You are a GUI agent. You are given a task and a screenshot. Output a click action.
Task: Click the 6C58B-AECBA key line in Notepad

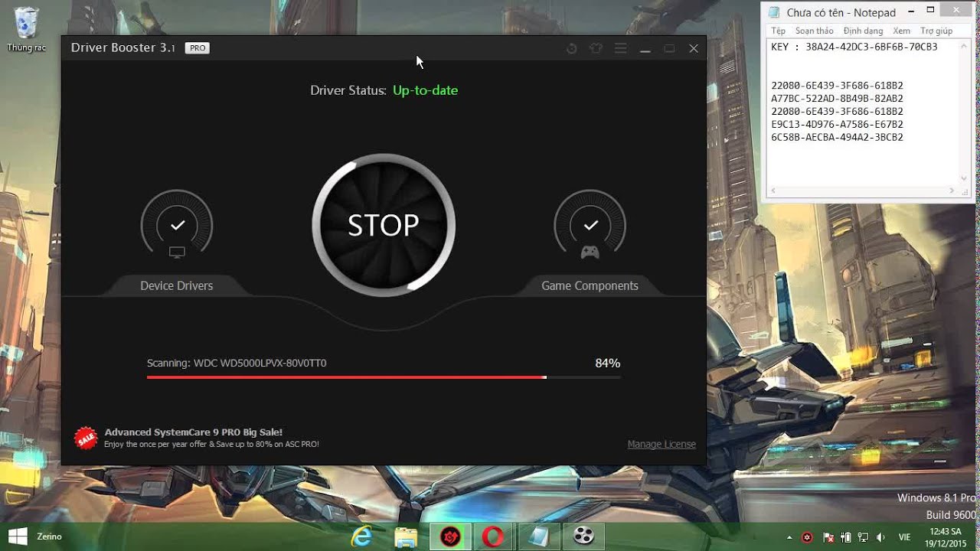click(x=837, y=138)
